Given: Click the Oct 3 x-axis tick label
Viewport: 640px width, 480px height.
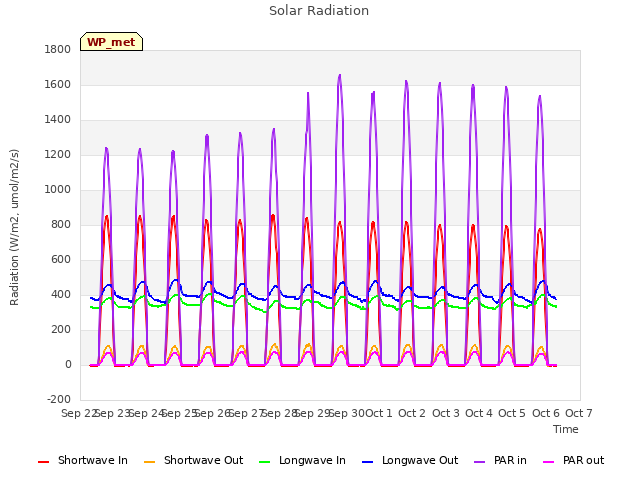Looking at the screenshot, I should [x=446, y=413].
